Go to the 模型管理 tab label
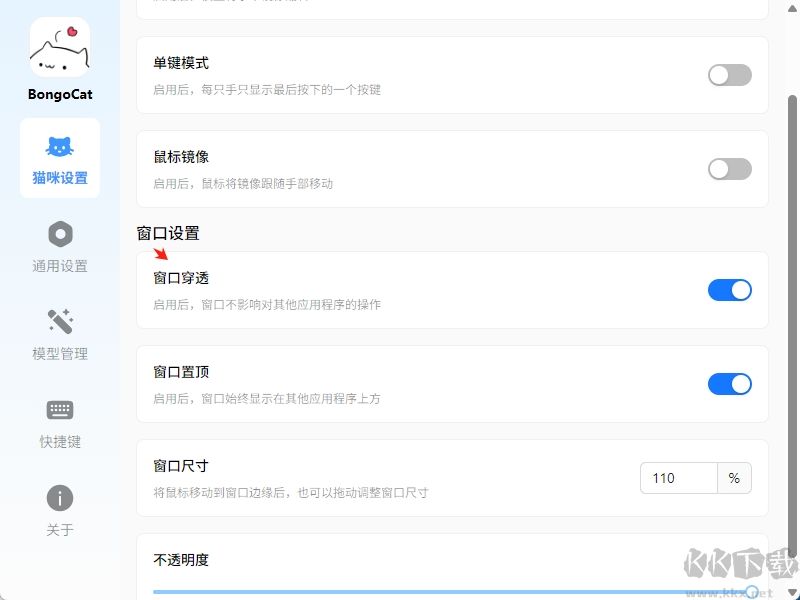 click(x=60, y=354)
